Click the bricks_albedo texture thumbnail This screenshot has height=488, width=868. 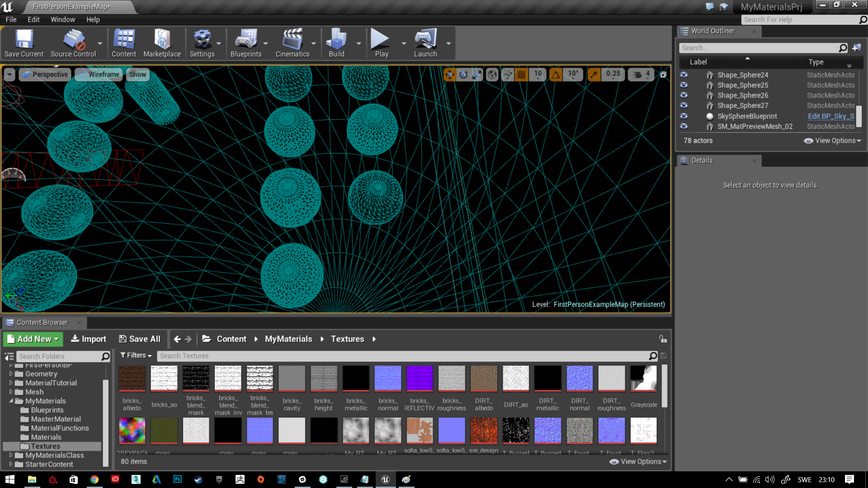(132, 379)
